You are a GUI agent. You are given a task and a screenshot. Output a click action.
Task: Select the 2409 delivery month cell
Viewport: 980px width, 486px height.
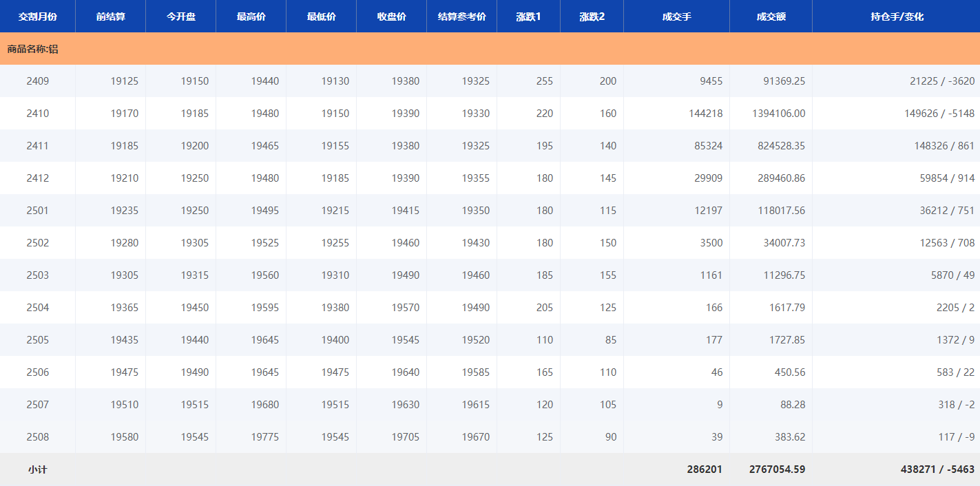(x=38, y=81)
